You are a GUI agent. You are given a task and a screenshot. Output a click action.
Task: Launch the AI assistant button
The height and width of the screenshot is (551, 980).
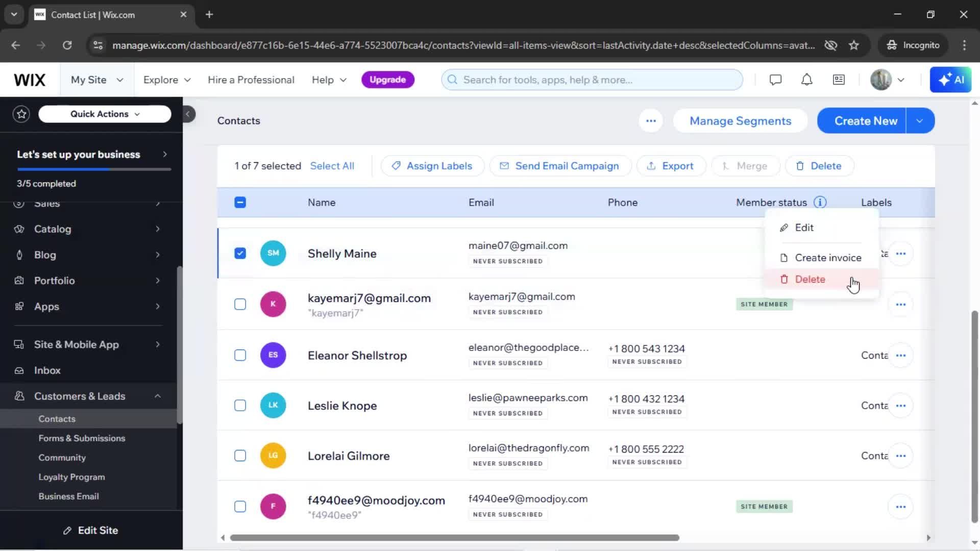tap(950, 80)
